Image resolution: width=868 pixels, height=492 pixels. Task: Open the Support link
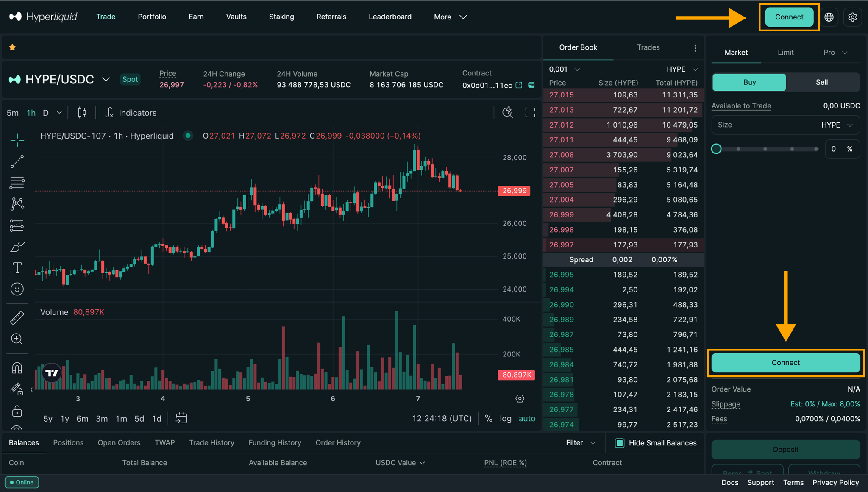tap(760, 482)
